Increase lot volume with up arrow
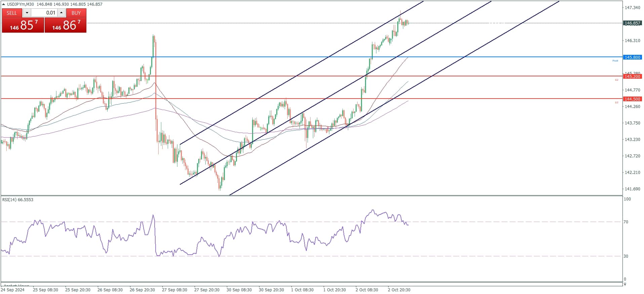 (61, 13)
